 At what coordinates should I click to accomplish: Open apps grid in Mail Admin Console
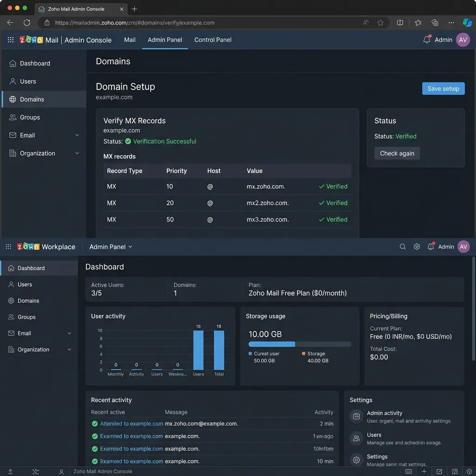click(x=11, y=40)
